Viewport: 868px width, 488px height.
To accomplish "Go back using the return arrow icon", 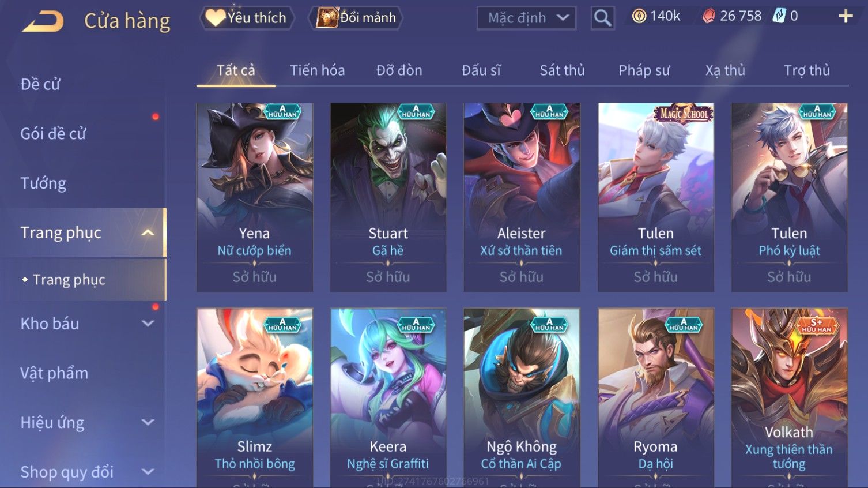I will (x=43, y=21).
